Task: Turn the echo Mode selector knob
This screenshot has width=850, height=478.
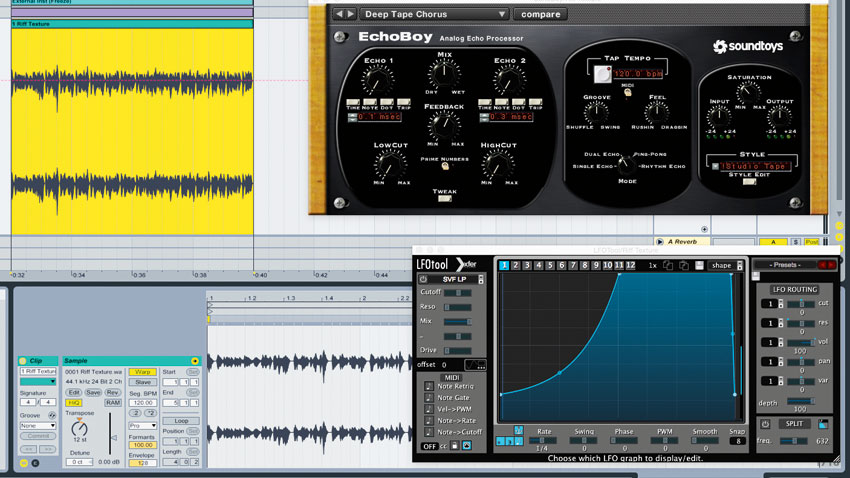Action: click(x=627, y=164)
